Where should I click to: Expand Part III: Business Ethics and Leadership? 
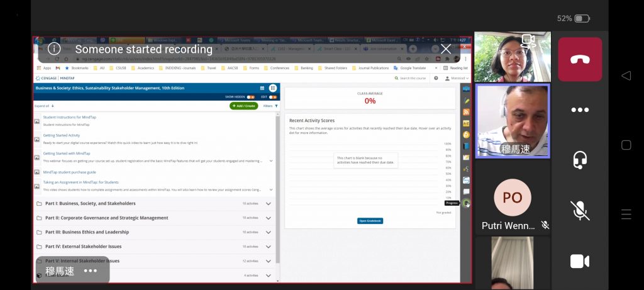pyautogui.click(x=268, y=233)
